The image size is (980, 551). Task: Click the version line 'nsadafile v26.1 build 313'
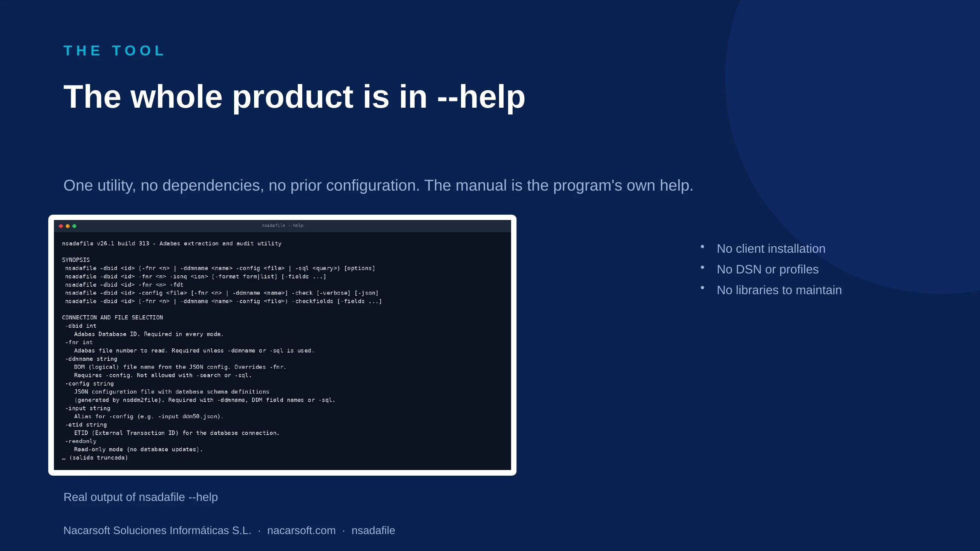(x=171, y=243)
